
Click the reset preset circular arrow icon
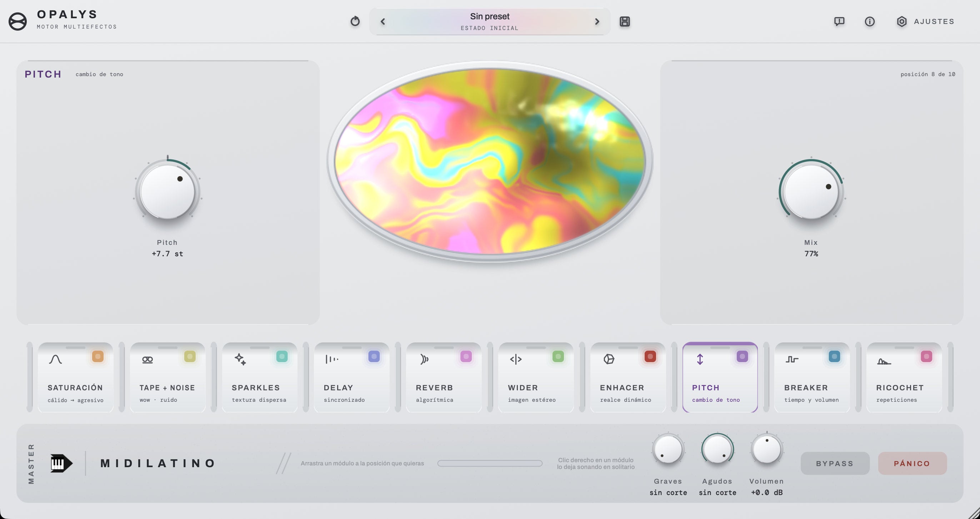coord(355,21)
